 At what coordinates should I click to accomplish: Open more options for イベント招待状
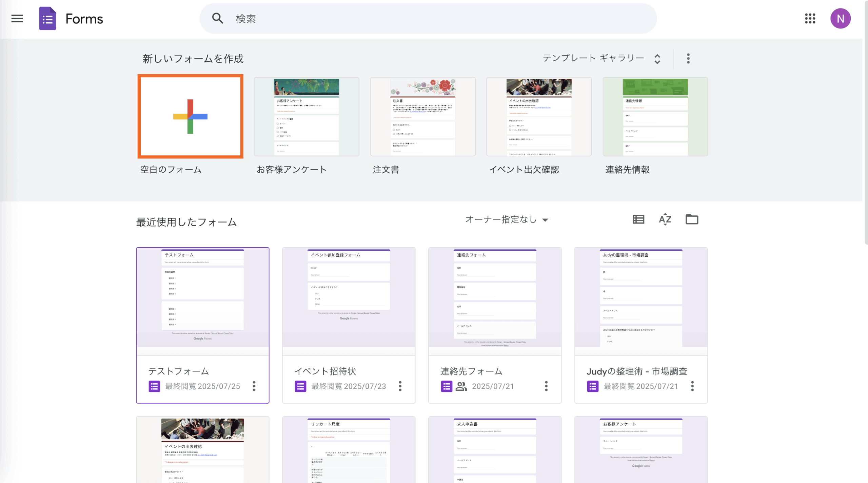(x=400, y=386)
